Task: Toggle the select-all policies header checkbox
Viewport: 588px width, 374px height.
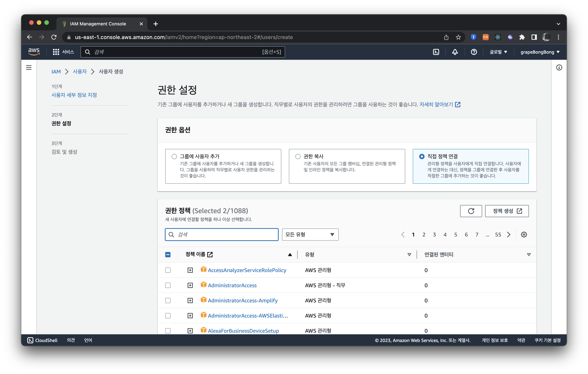Action: click(168, 255)
